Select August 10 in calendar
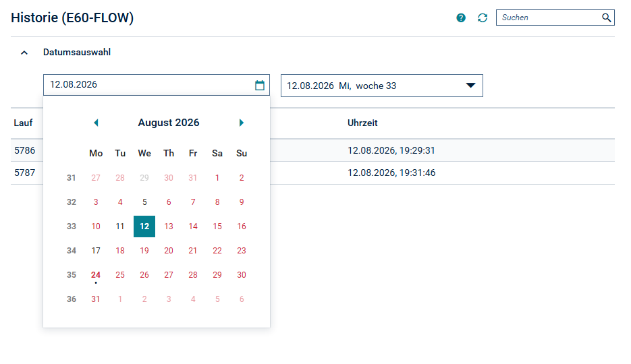The width and height of the screenshot is (631, 364). 96,226
